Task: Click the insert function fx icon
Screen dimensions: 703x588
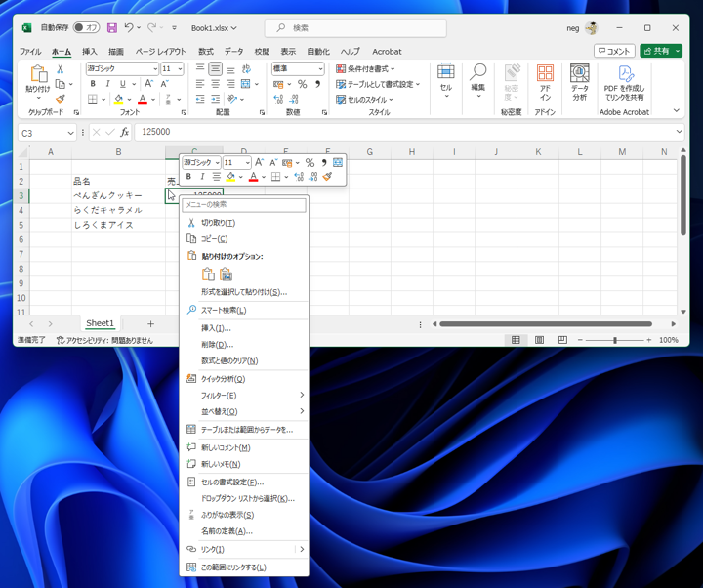Action: click(x=124, y=132)
